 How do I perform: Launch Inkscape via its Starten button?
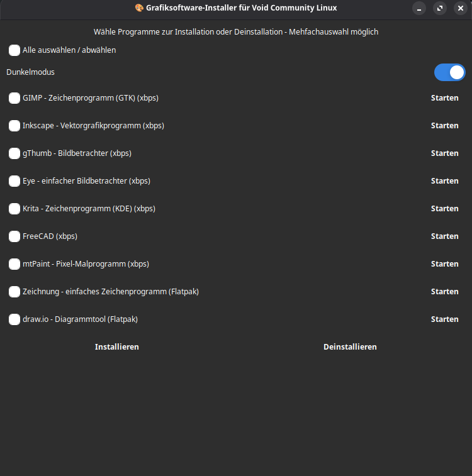[x=444, y=126]
